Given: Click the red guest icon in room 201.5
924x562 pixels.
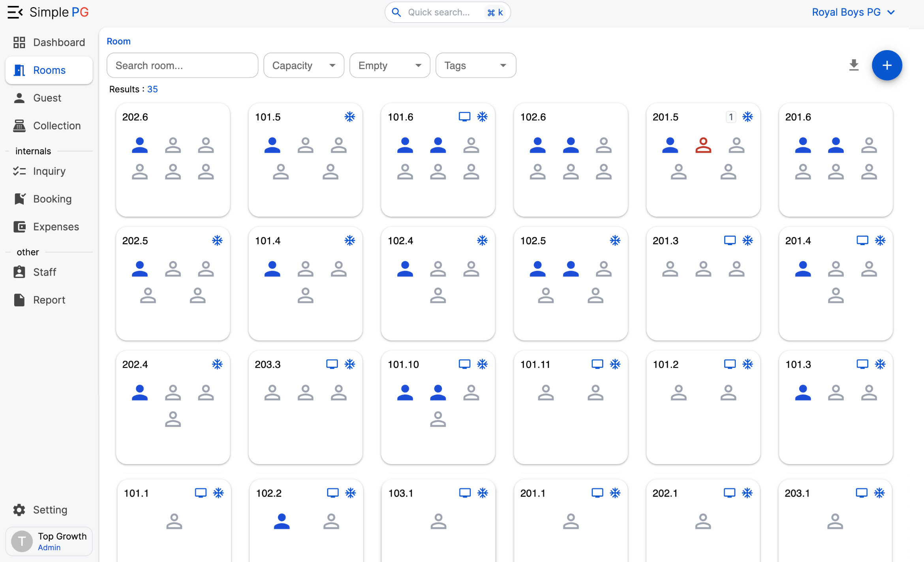Looking at the screenshot, I should click(x=703, y=145).
